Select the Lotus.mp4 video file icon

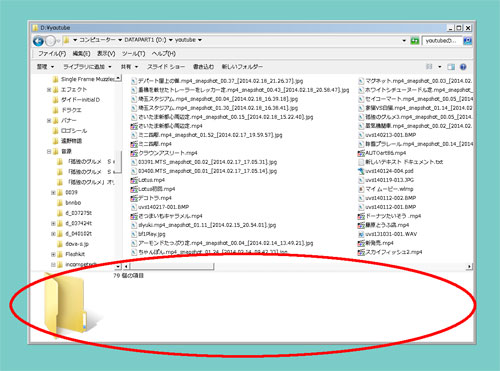click(x=134, y=180)
